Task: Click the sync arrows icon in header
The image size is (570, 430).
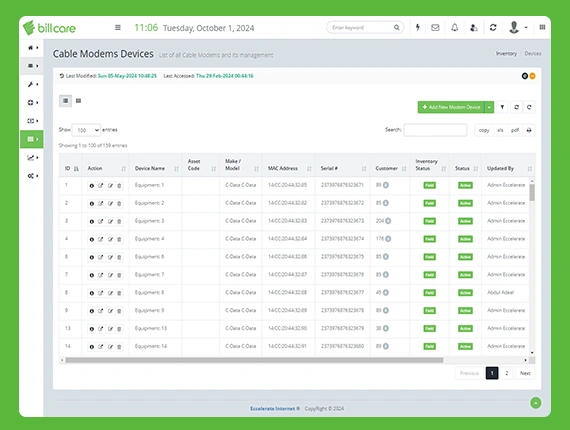Action: point(493,27)
